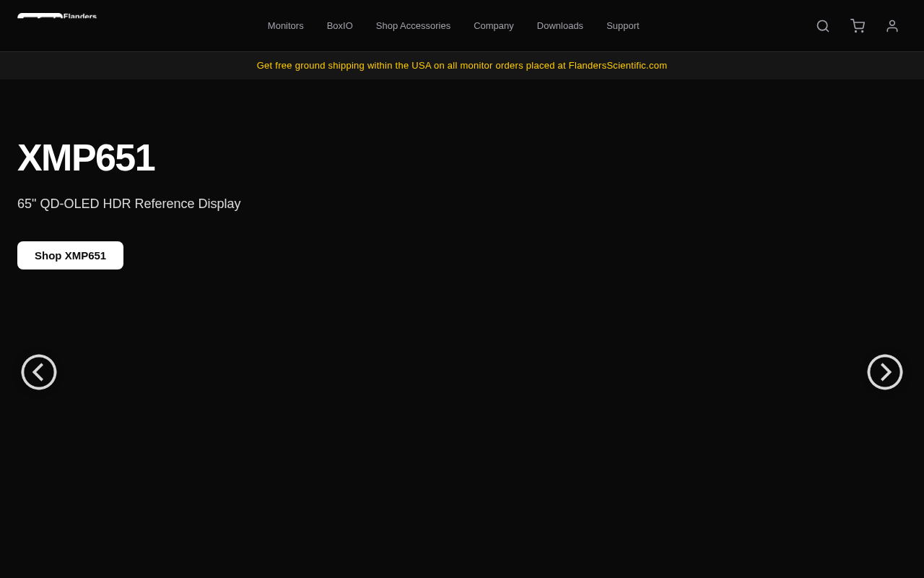Viewport: 924px width, 578px height.
Task: Click the Shop XMP651 button
Action: (x=70, y=255)
